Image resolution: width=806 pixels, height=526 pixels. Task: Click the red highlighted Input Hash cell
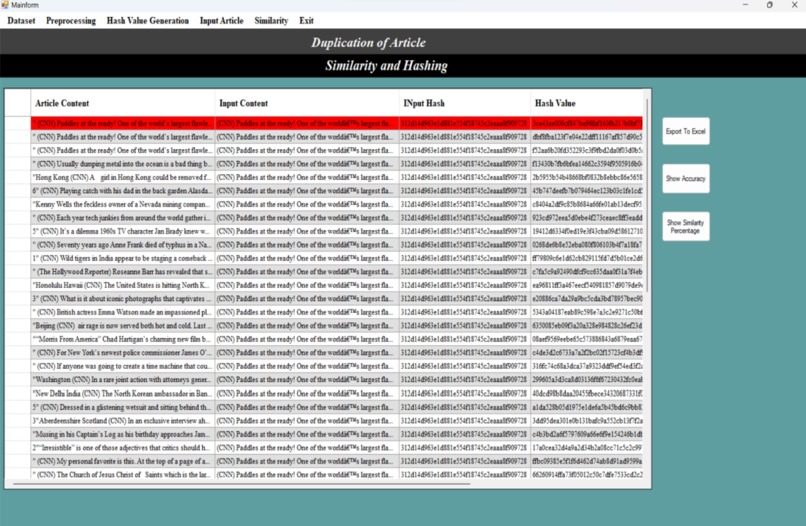[465, 123]
